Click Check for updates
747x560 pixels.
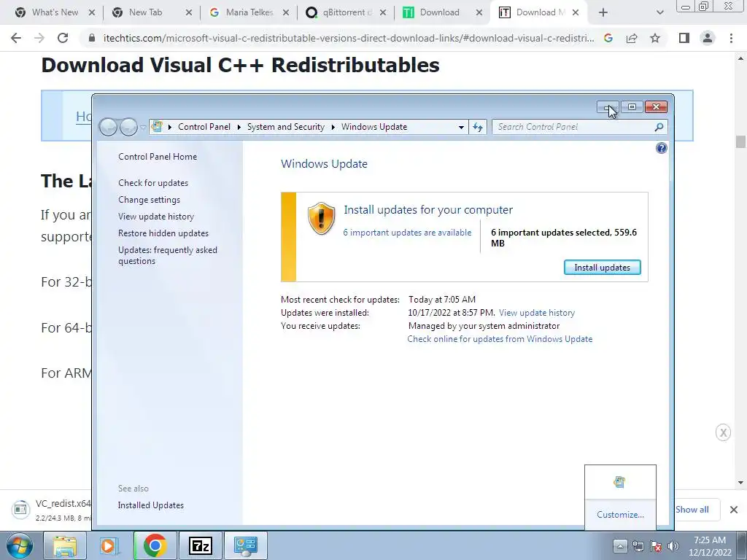tap(153, 183)
